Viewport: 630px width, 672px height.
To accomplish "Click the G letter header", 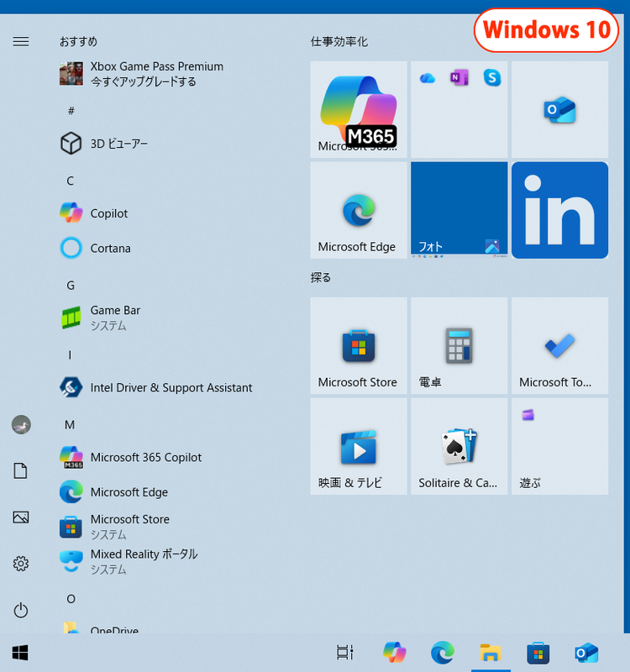I will (x=71, y=286).
